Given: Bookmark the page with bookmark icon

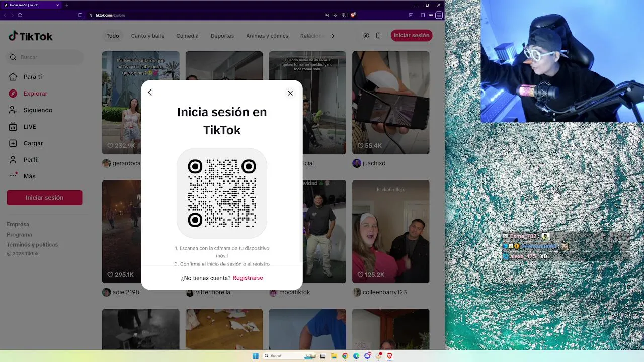Looking at the screenshot, I should (x=80, y=15).
